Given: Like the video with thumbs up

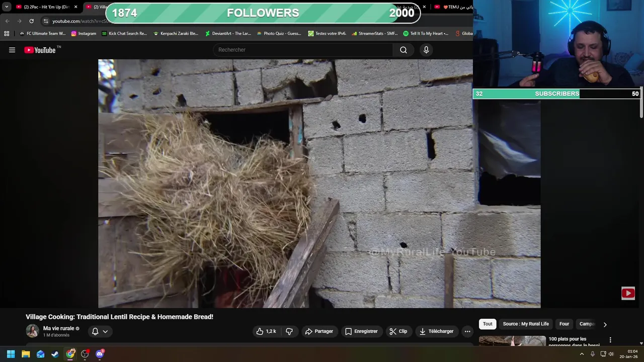Looking at the screenshot, I should (266, 331).
